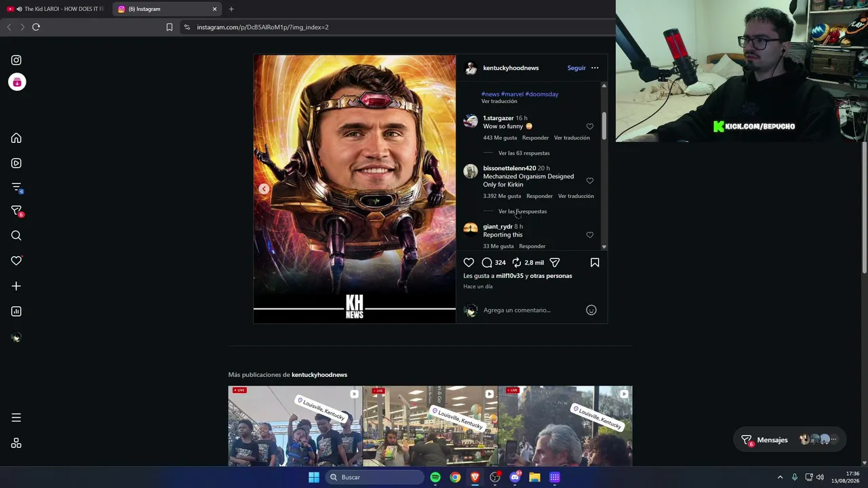Open notifications heart in sidebar
Viewport: 868px width, 488px height.
tap(16, 261)
